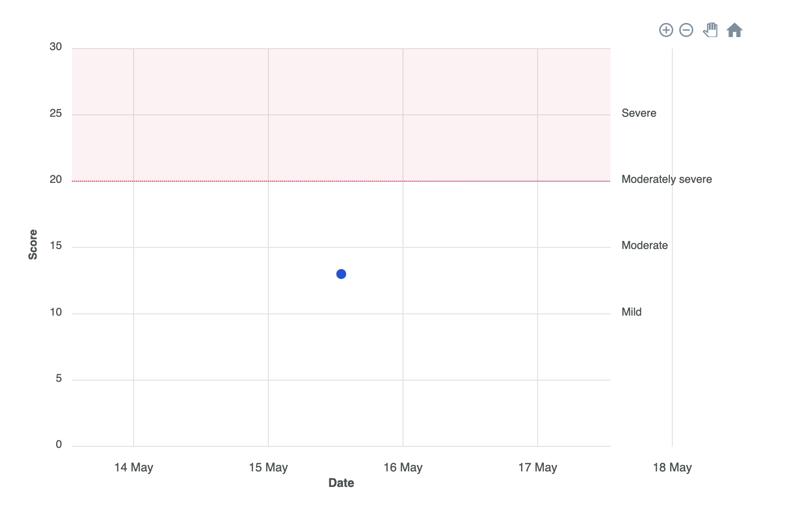Select the blue data point on 15 May
This screenshot has height=519, width=812.
pyautogui.click(x=341, y=274)
